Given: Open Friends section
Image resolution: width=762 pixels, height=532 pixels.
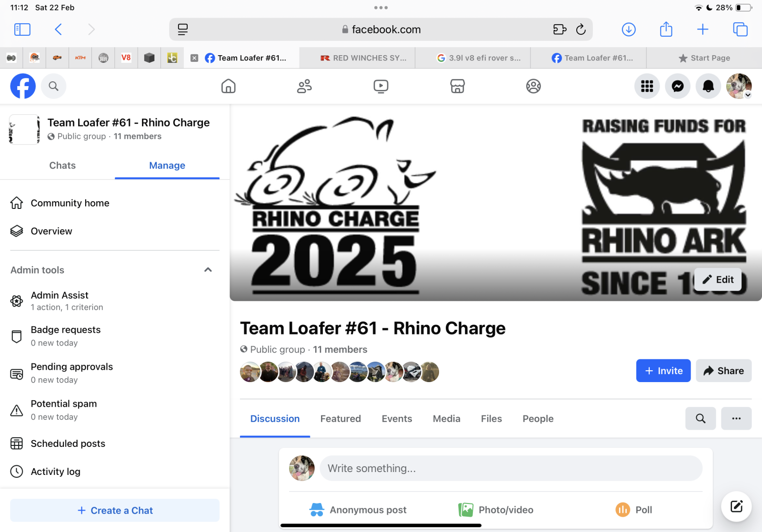Looking at the screenshot, I should click(304, 86).
